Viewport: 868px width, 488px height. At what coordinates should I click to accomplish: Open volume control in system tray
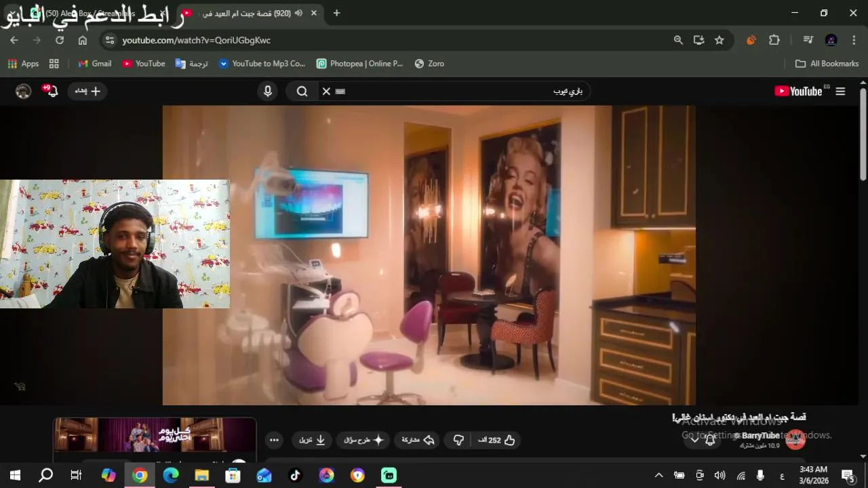719,475
